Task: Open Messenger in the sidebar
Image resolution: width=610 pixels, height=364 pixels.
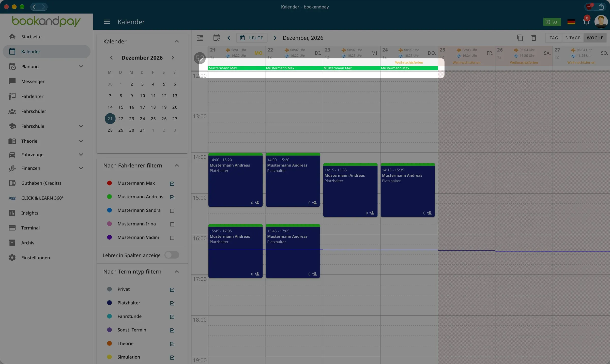Action: [47, 81]
